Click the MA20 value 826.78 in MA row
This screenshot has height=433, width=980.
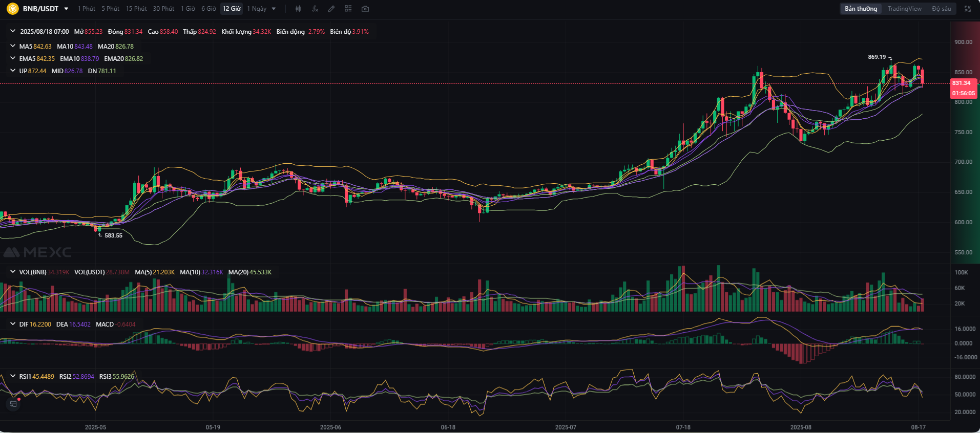coord(124,46)
